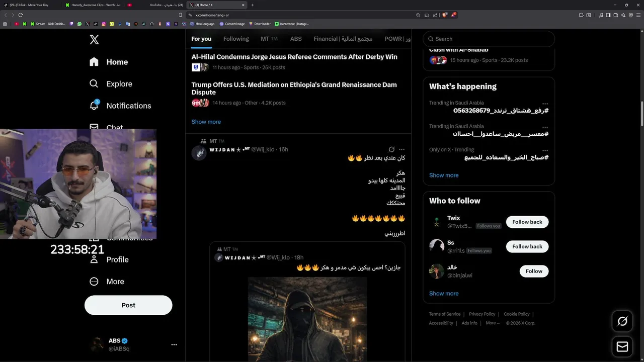Open Messages envelope floating button
This screenshot has width=644, height=362.
pyautogui.click(x=622, y=347)
